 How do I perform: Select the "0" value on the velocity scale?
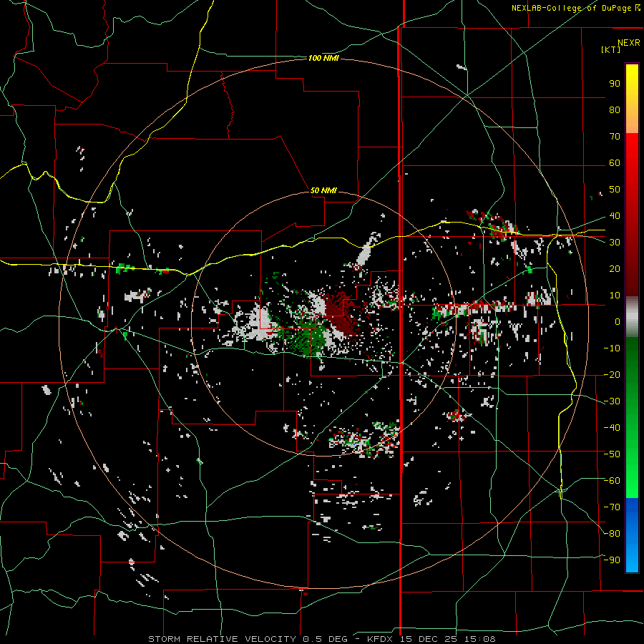(618, 321)
